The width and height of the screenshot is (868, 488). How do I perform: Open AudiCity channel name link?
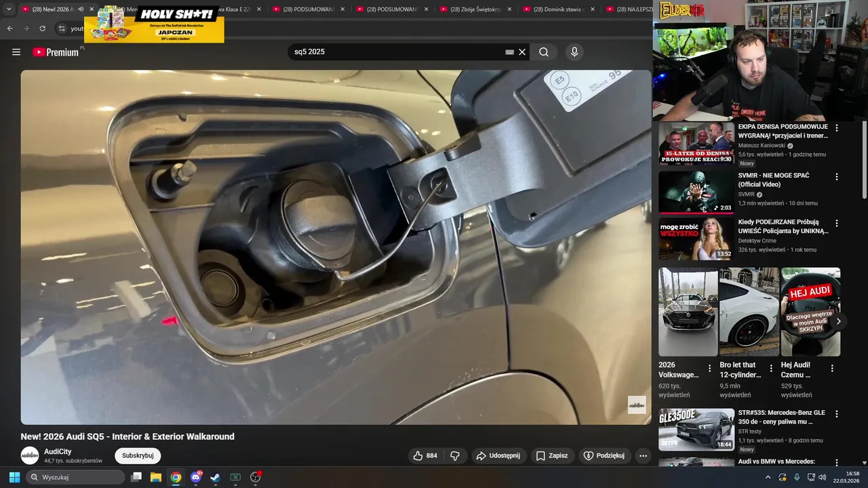(58, 451)
